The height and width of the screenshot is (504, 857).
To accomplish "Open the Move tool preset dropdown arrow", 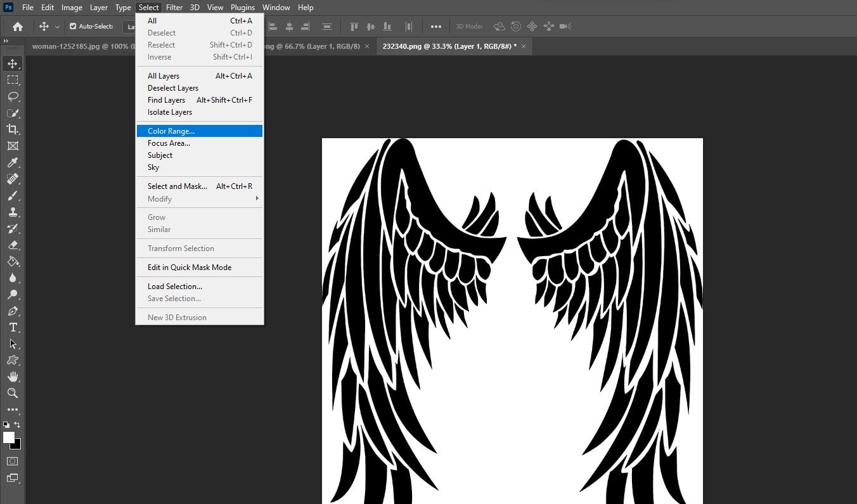I will click(x=57, y=27).
